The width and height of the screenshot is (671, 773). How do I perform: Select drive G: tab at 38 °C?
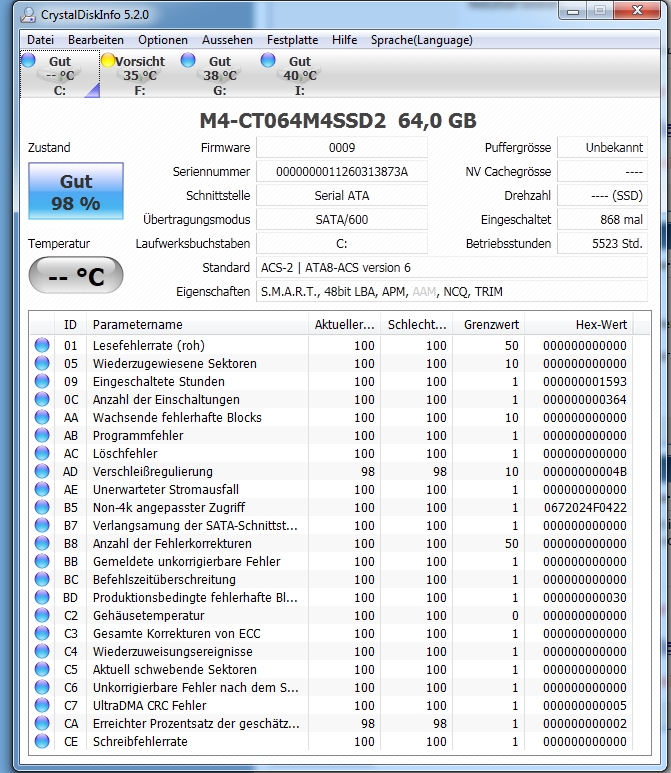[x=220, y=74]
